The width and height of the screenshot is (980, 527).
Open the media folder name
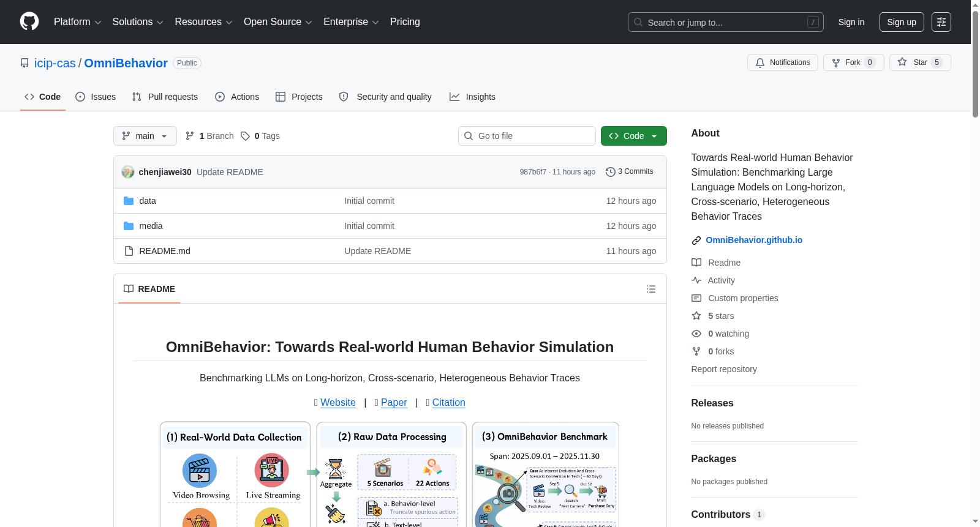[x=151, y=226]
